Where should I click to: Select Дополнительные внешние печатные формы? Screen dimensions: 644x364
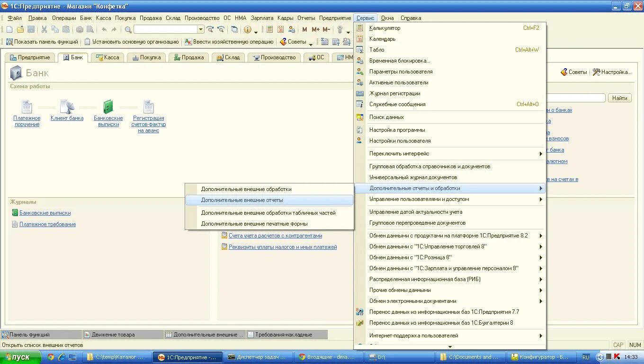(x=269, y=224)
